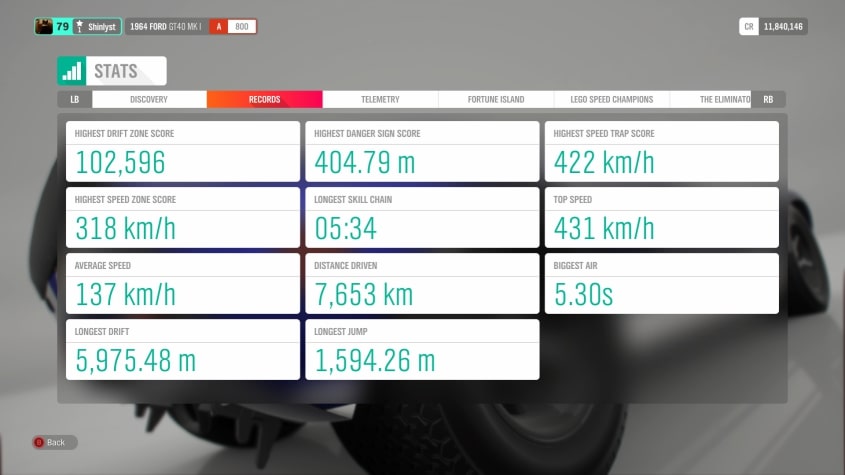Click the green Stats bar chart icon
This screenshot has height=475, width=845.
(71, 71)
